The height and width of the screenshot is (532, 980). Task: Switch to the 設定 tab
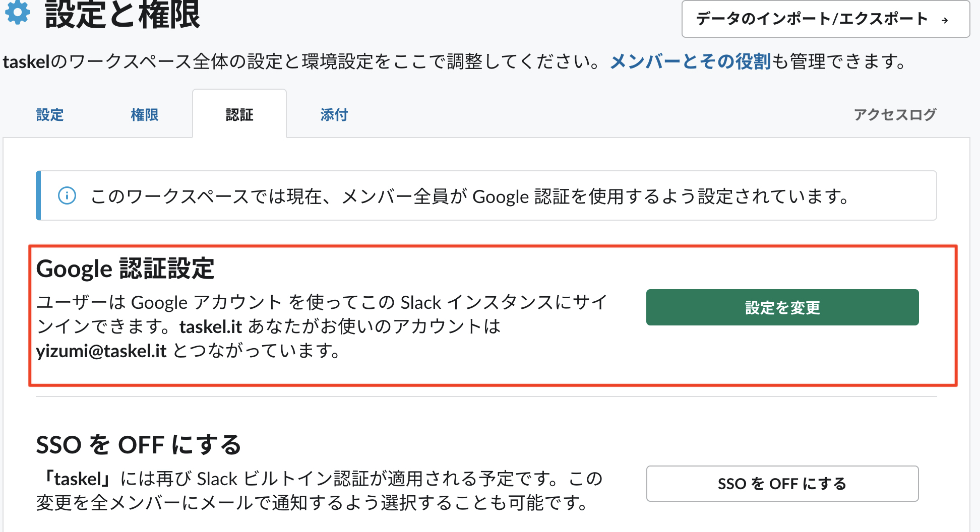(x=50, y=115)
